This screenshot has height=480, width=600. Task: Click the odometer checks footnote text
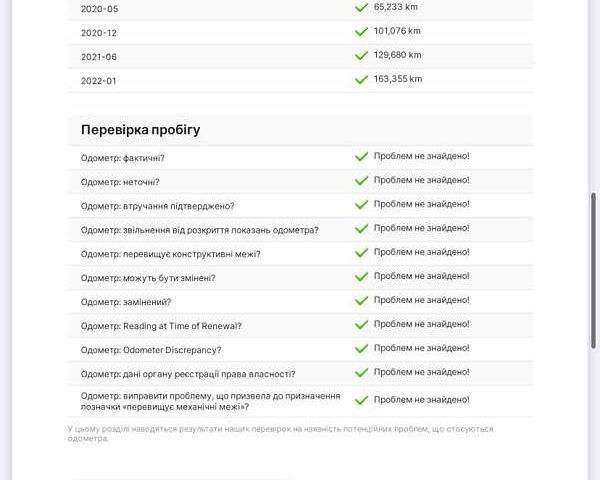pyautogui.click(x=280, y=433)
